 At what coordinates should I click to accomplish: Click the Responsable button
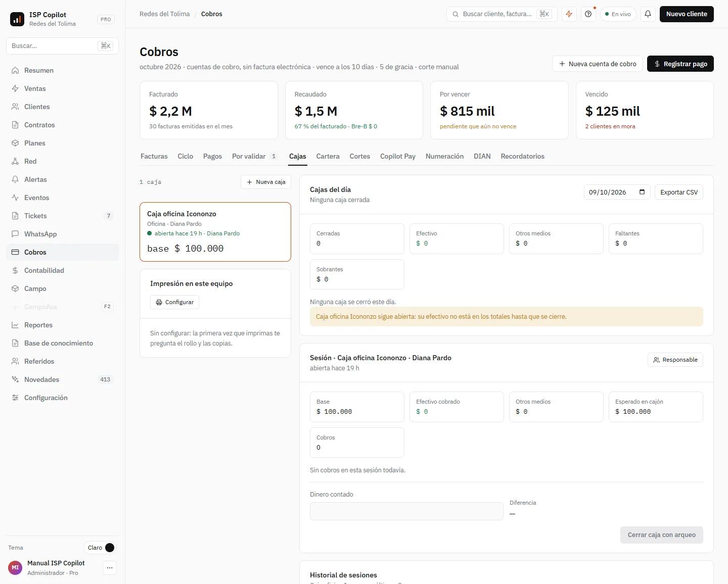[675, 360]
